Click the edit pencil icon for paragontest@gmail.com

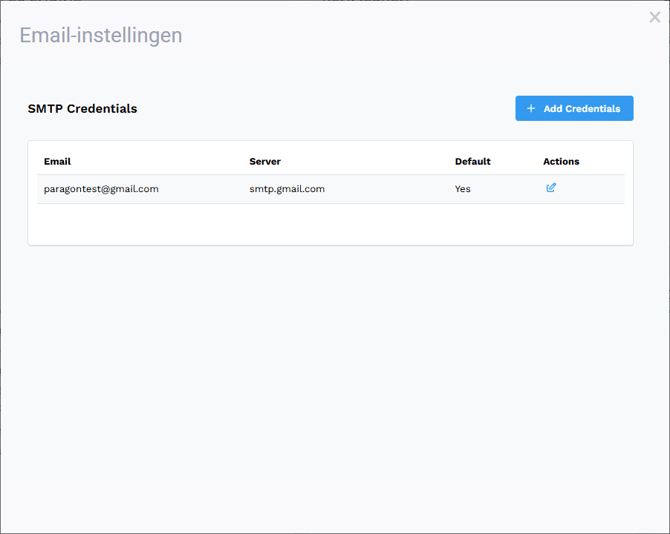551,188
